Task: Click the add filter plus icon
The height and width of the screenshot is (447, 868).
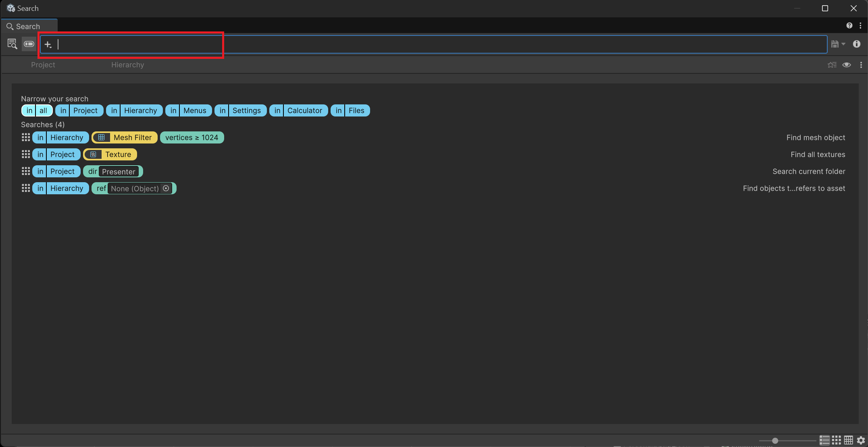Action: click(48, 44)
